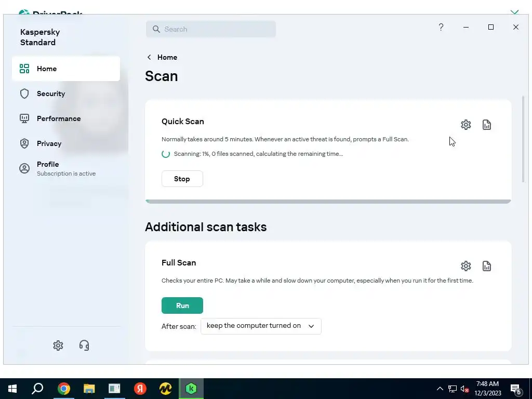This screenshot has height=399, width=532.
Task: Click the back chevron before Home
Action: pos(149,57)
